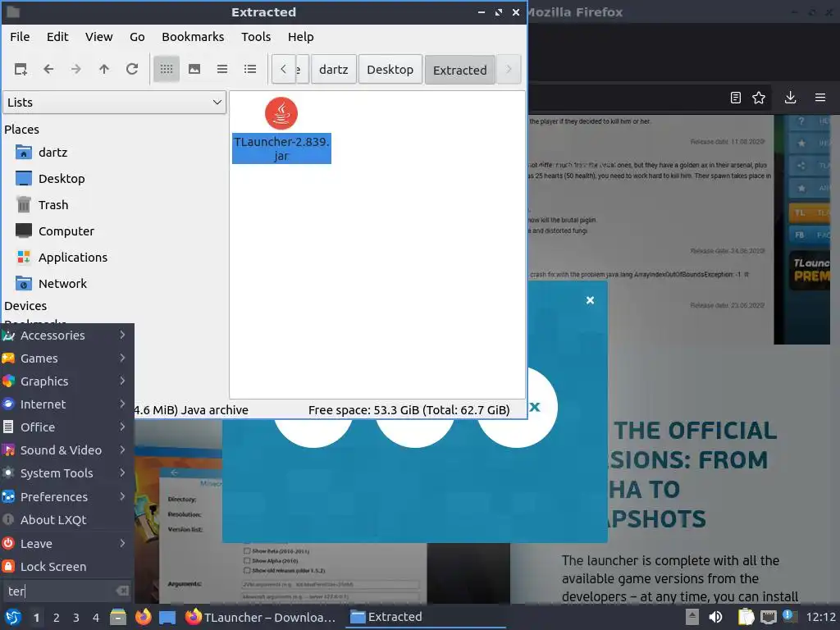This screenshot has height=630, width=840.
Task: Open the View menu
Action: point(99,37)
